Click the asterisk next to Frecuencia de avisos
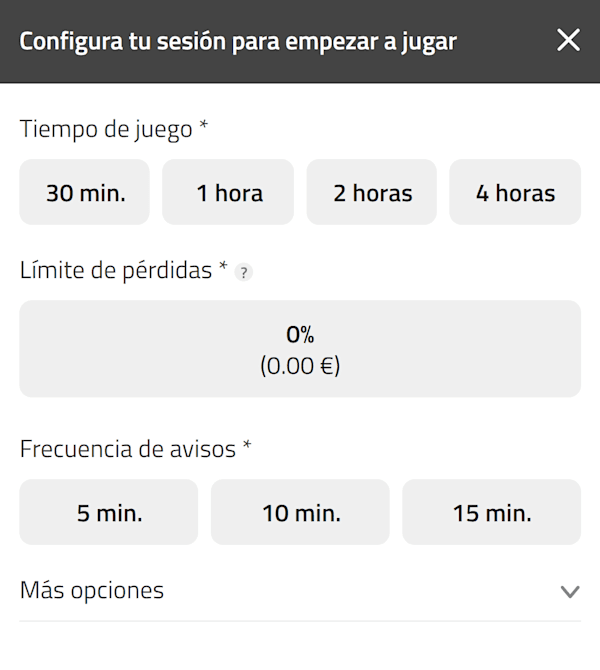The image size is (600, 670). (x=245, y=447)
